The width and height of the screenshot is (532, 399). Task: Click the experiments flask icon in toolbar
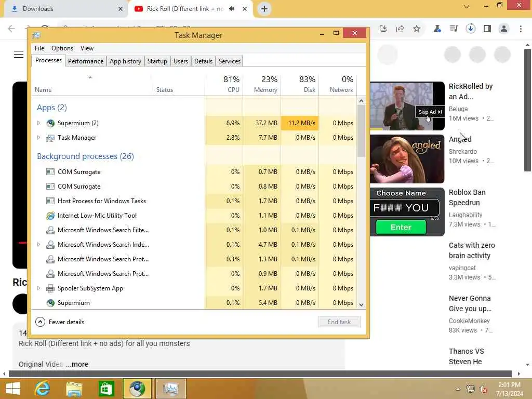coord(437,29)
